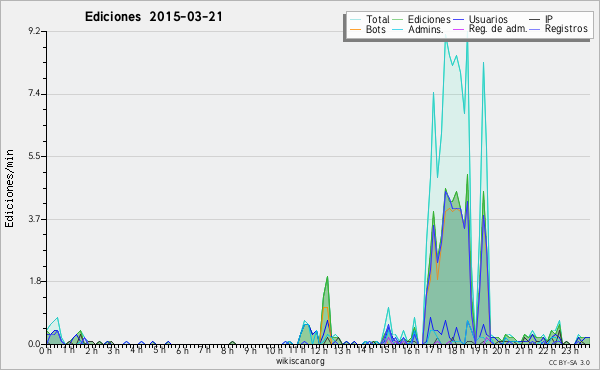The height and width of the screenshot is (370, 600).
Task: Click the 9 h x-axis label
Action: pyautogui.click(x=250, y=351)
